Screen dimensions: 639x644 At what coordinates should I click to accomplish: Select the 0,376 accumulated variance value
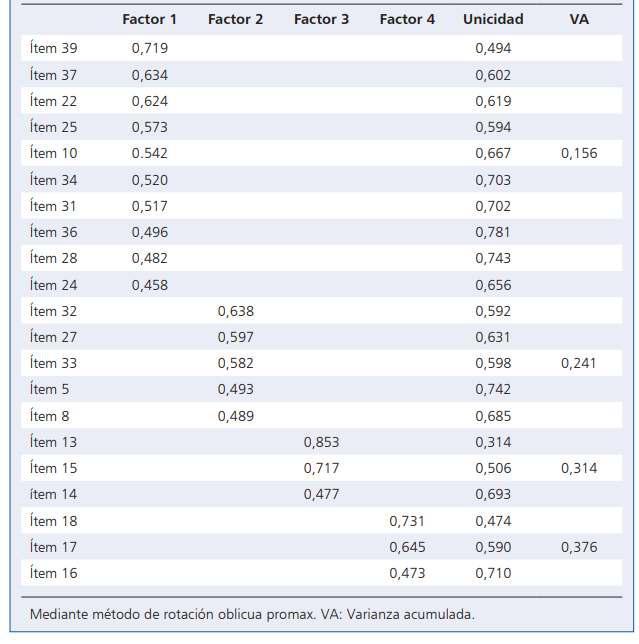pyautogui.click(x=578, y=547)
